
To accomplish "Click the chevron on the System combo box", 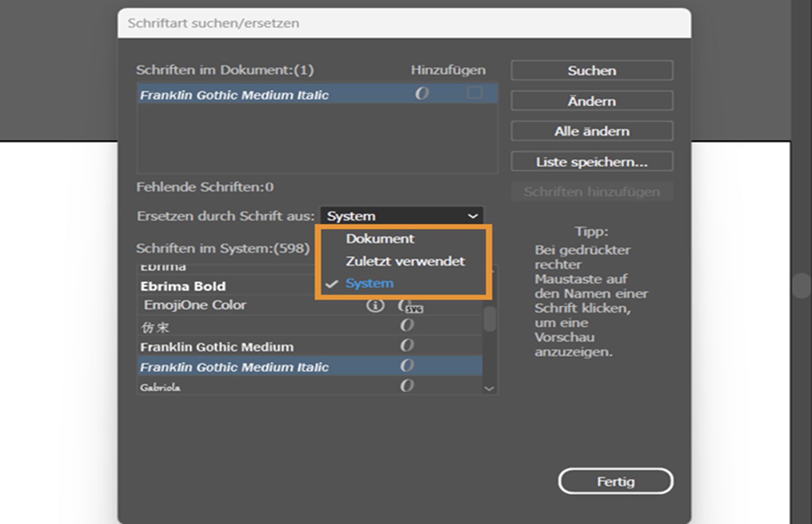I will tap(472, 216).
